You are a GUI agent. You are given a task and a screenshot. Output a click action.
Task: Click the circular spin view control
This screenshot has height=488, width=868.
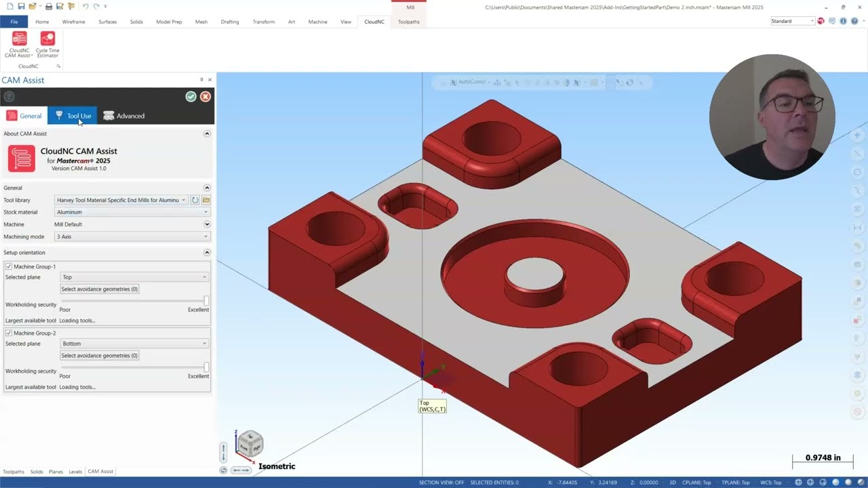[x=223, y=470]
